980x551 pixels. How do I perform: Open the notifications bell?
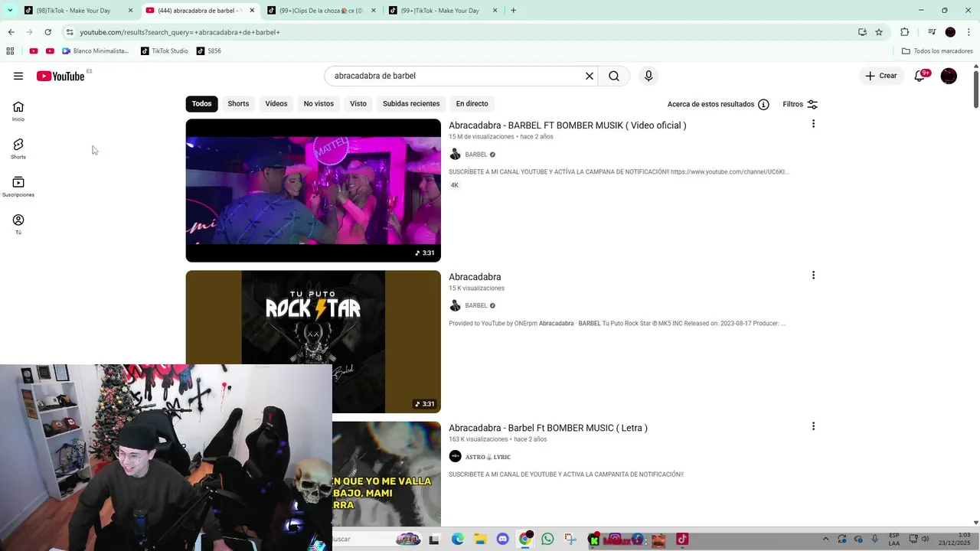(920, 76)
